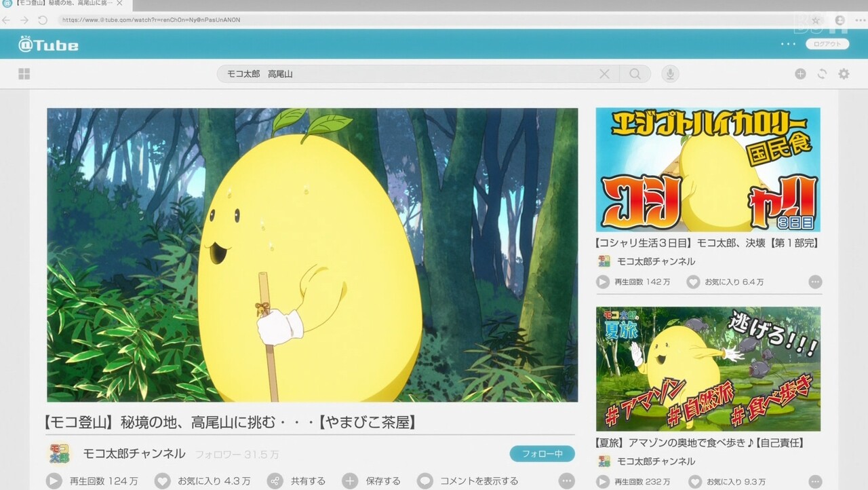This screenshot has height=490, width=868.
Task: Click the heart icon beside お気に入り 6.4万
Action: pyautogui.click(x=693, y=282)
